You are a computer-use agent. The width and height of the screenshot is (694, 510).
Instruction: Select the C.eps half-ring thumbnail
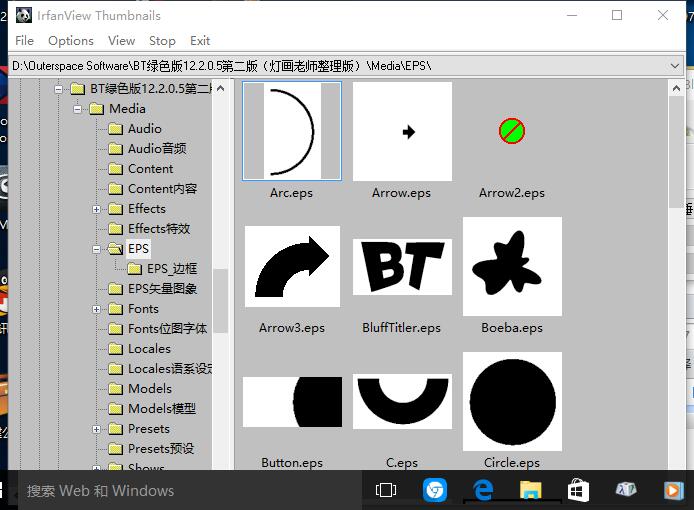(402, 402)
